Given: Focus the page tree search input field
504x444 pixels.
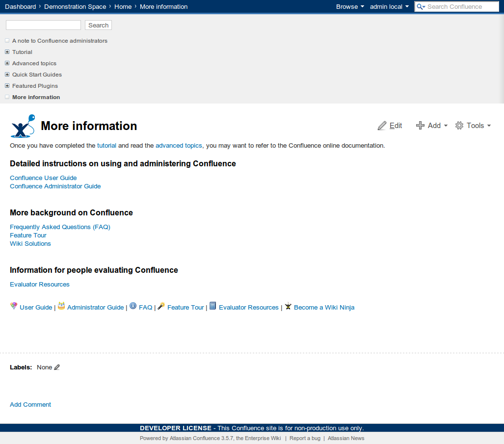Looking at the screenshot, I should click(x=43, y=25).
